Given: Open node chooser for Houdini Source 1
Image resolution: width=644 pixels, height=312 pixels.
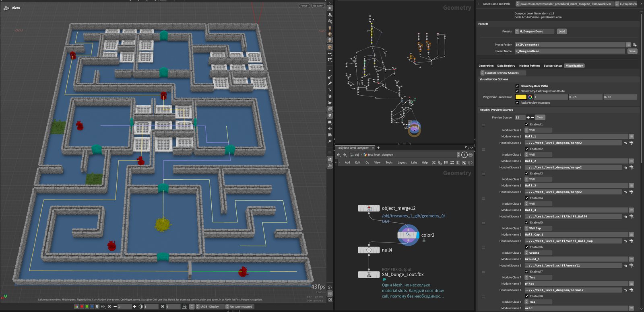Looking at the screenshot, I should 631,143.
